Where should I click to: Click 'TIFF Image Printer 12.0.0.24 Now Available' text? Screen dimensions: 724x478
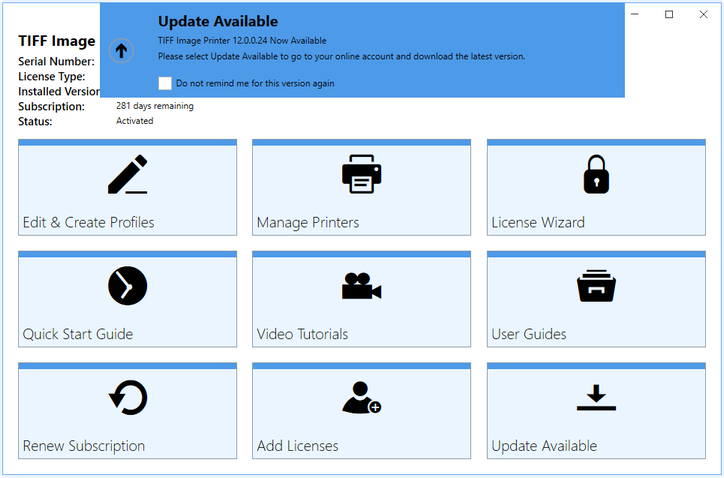click(242, 41)
